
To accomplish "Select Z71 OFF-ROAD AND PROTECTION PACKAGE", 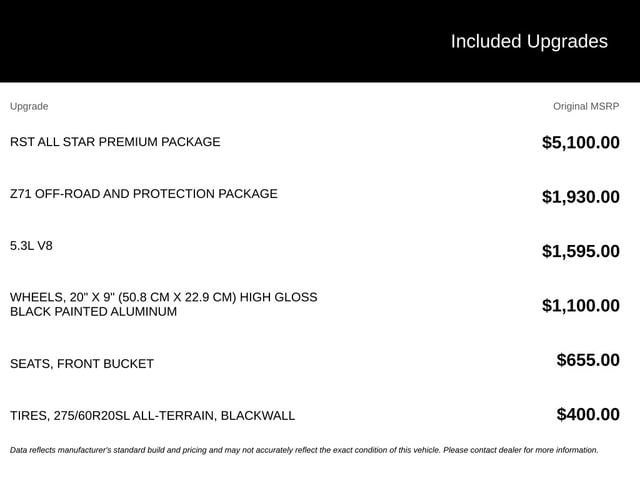I will coord(144,193).
